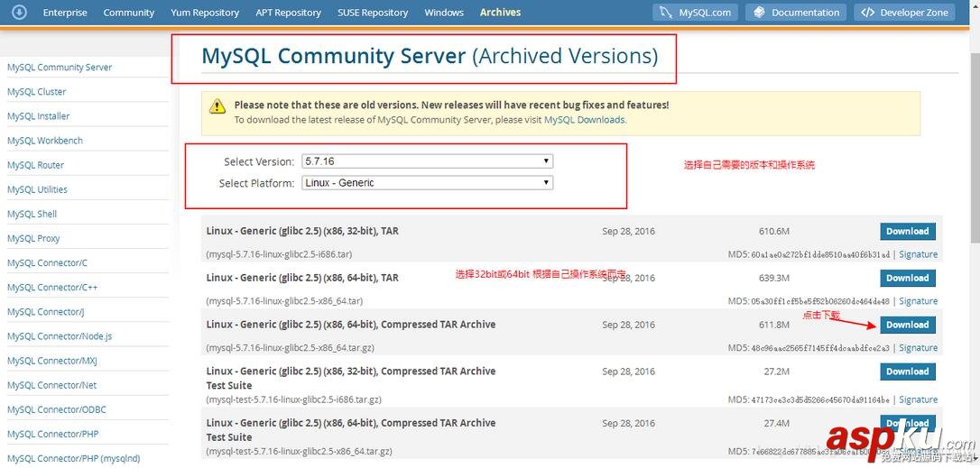Download the 64-bit TAR (639.3M)
This screenshot has width=980, height=468.
(908, 278)
